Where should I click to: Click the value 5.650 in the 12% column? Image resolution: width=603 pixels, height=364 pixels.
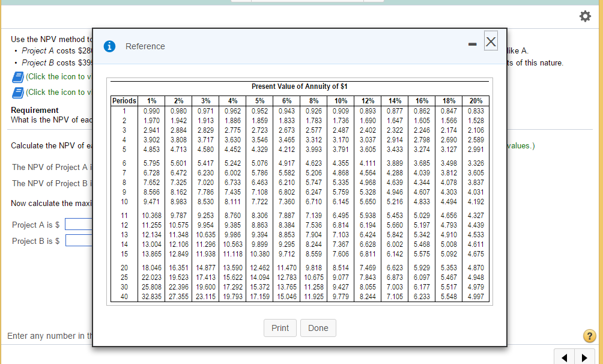[x=368, y=202]
